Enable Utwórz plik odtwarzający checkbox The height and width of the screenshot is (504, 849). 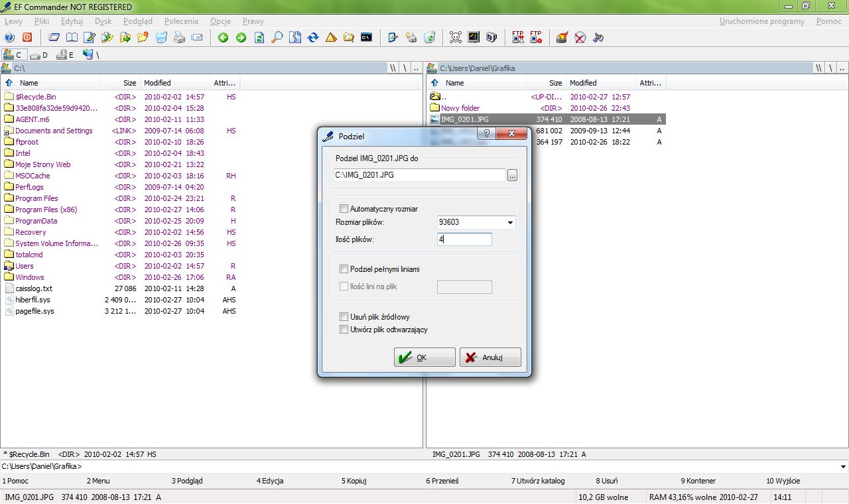click(x=344, y=330)
